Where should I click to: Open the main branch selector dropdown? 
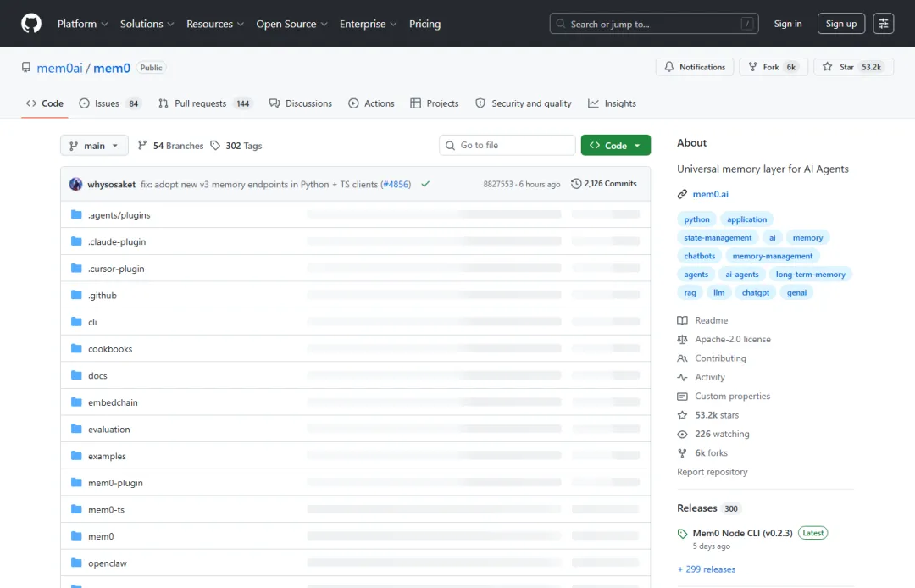click(x=94, y=145)
